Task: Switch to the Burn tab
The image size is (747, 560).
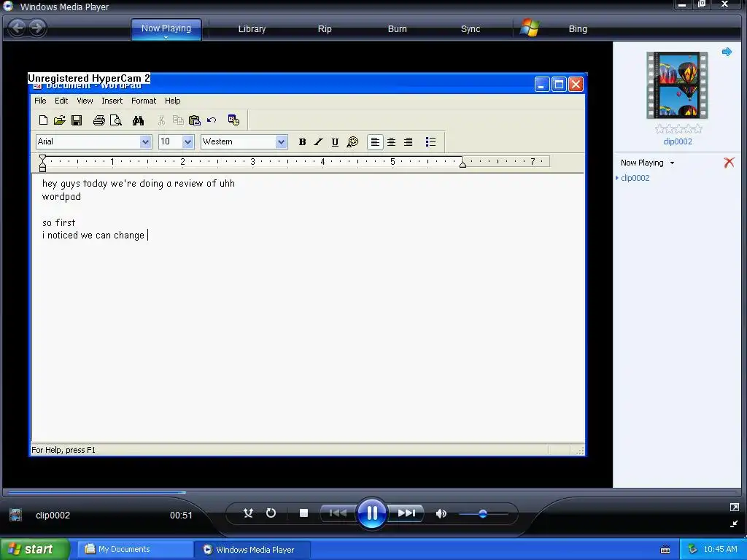Action: (x=398, y=29)
